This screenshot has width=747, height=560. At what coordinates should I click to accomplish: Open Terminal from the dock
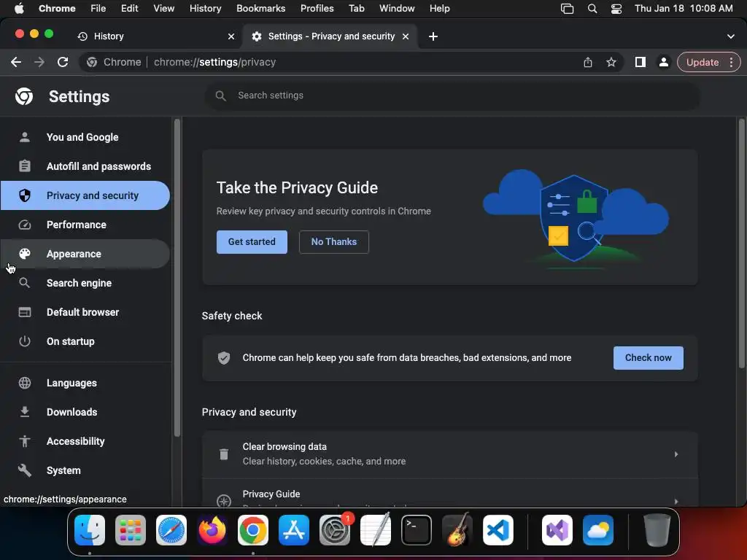point(417,530)
